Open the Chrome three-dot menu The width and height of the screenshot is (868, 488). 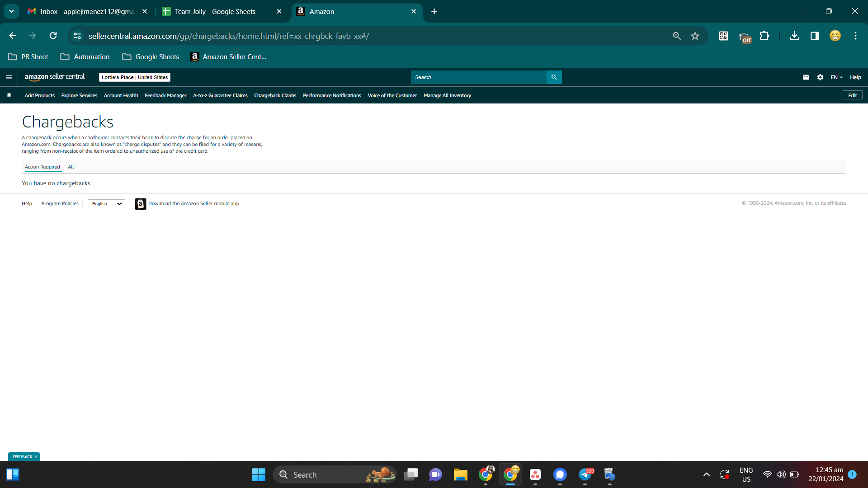pos(855,36)
